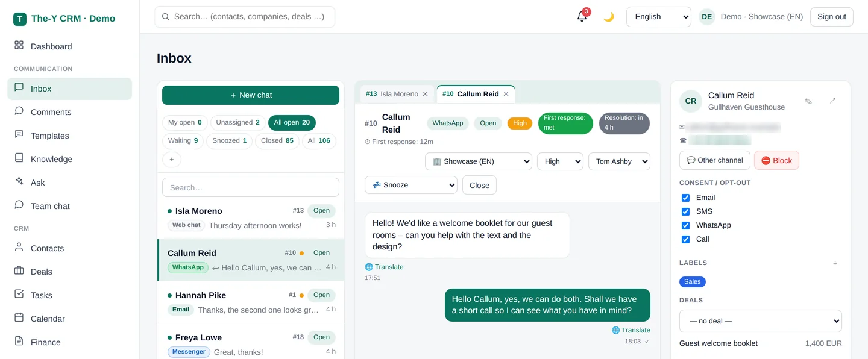Select the Waiting filter
868x359 pixels.
[x=183, y=141]
